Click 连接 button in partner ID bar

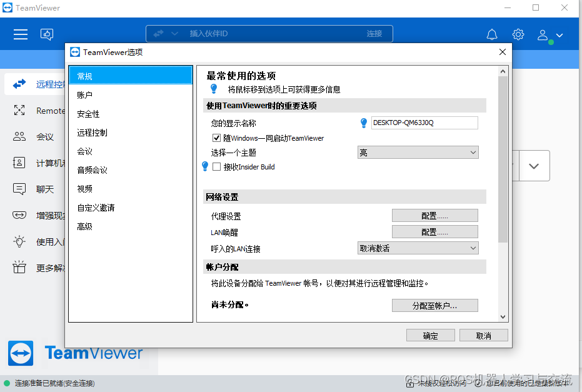(x=374, y=34)
